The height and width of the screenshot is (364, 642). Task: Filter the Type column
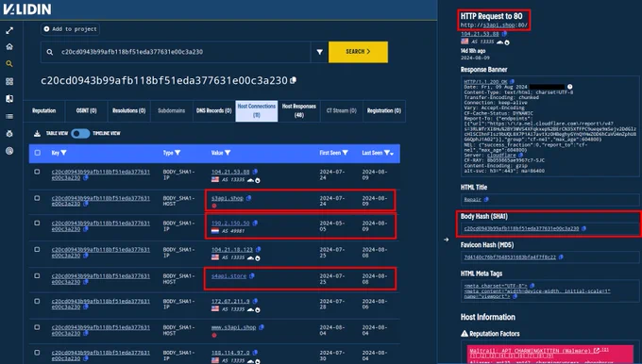click(x=177, y=153)
